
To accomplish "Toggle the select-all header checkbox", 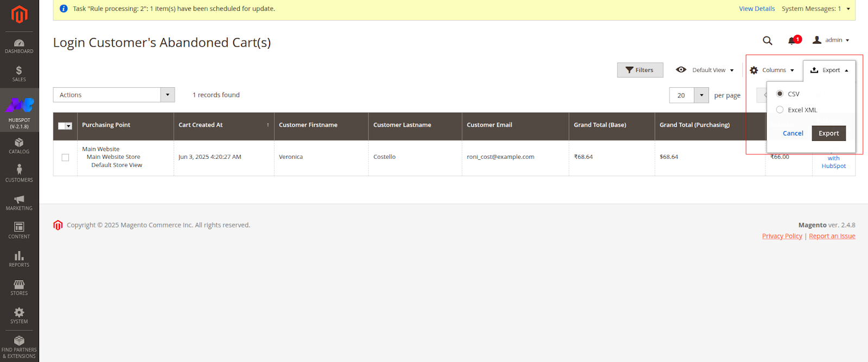I will click(x=62, y=126).
